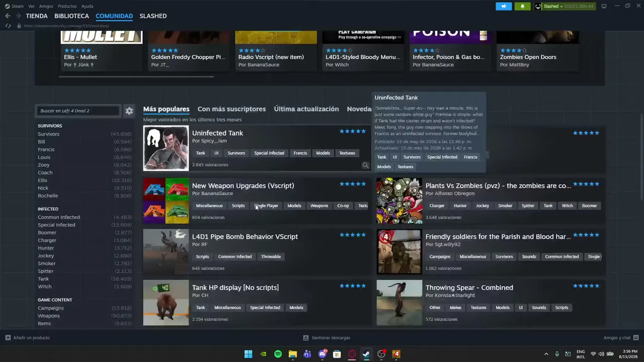The image size is (644, 362).
Task: Open Microsoft Teams from the taskbar
Action: 307,354
